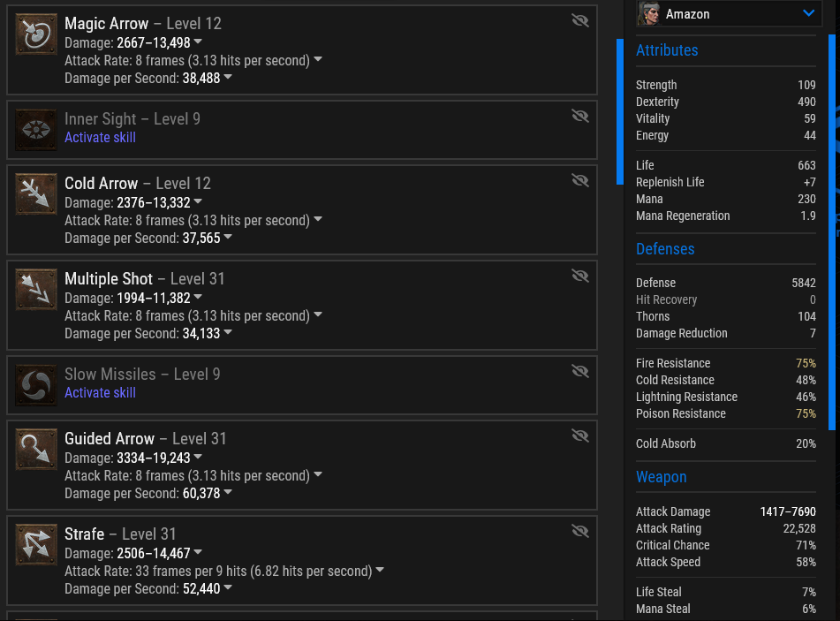
Task: Open the Amazon character class dropdown
Action: point(808,13)
